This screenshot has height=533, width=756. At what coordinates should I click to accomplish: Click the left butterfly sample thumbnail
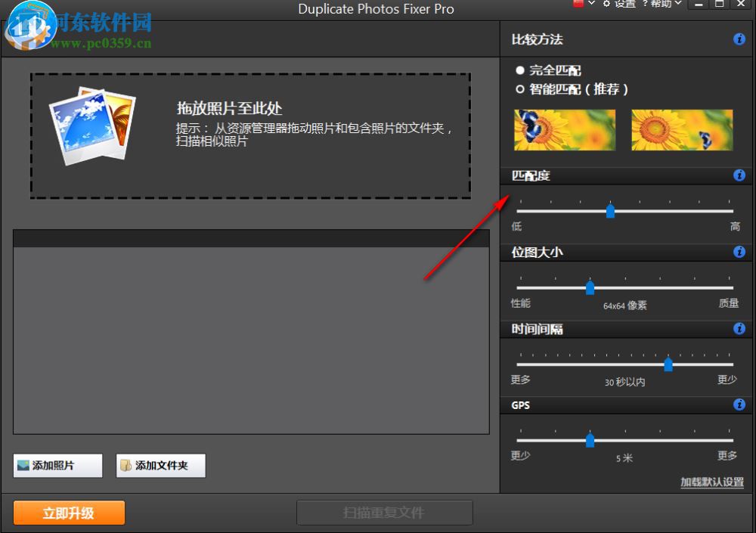[x=564, y=129]
